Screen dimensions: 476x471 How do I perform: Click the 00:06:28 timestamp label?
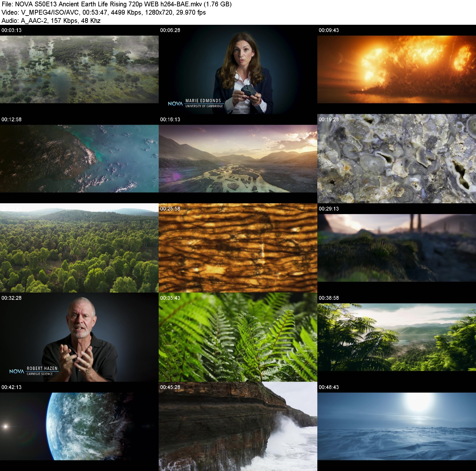click(x=170, y=30)
